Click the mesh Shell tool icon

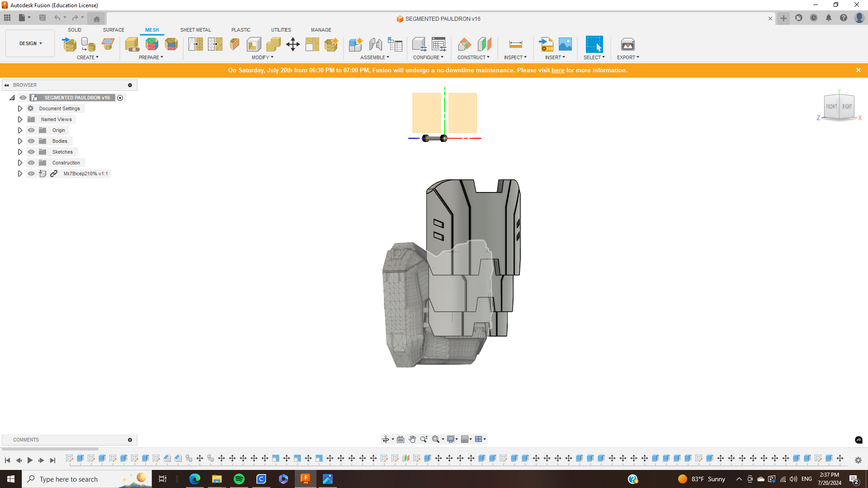(x=254, y=44)
